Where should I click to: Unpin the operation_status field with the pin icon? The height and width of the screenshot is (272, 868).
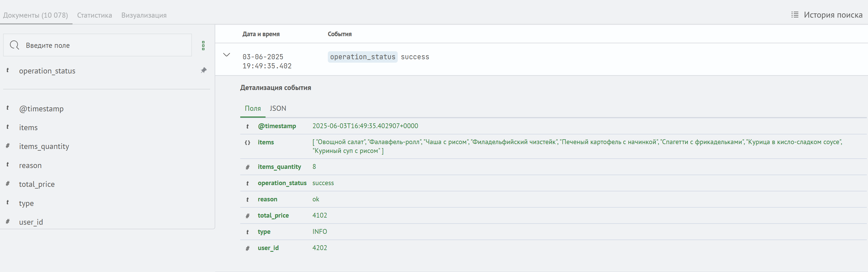click(x=204, y=70)
